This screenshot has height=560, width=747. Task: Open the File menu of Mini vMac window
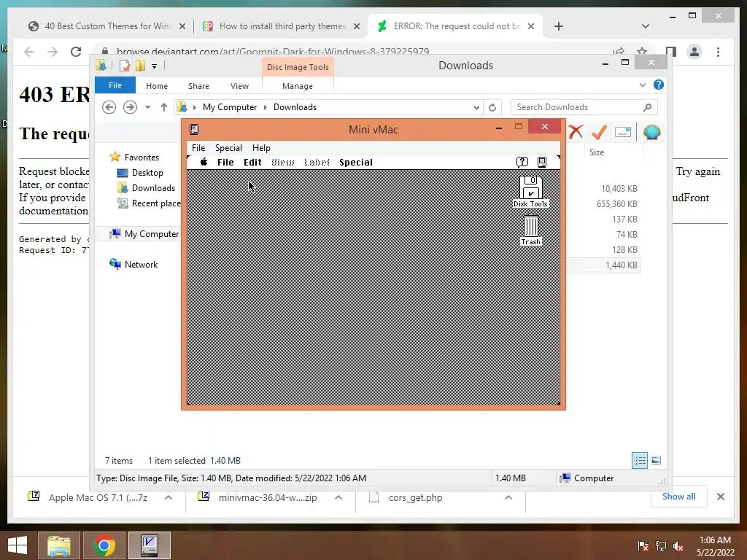198,147
